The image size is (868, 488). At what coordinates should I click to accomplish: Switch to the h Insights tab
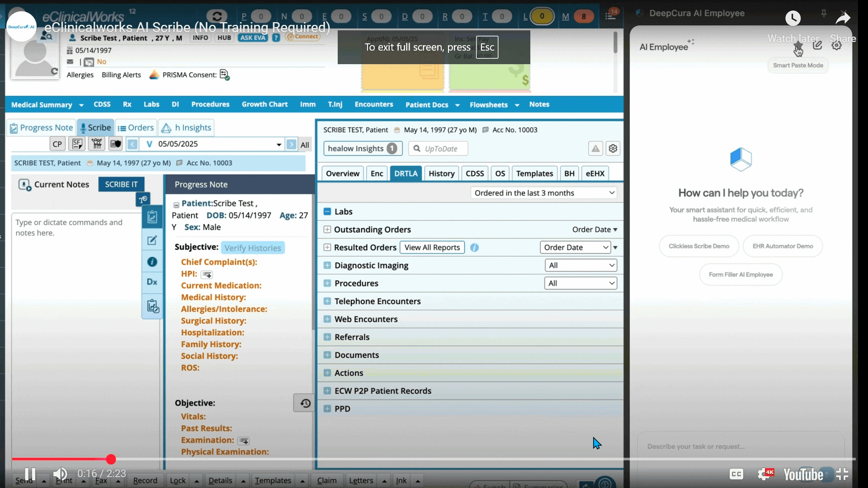[x=186, y=128]
